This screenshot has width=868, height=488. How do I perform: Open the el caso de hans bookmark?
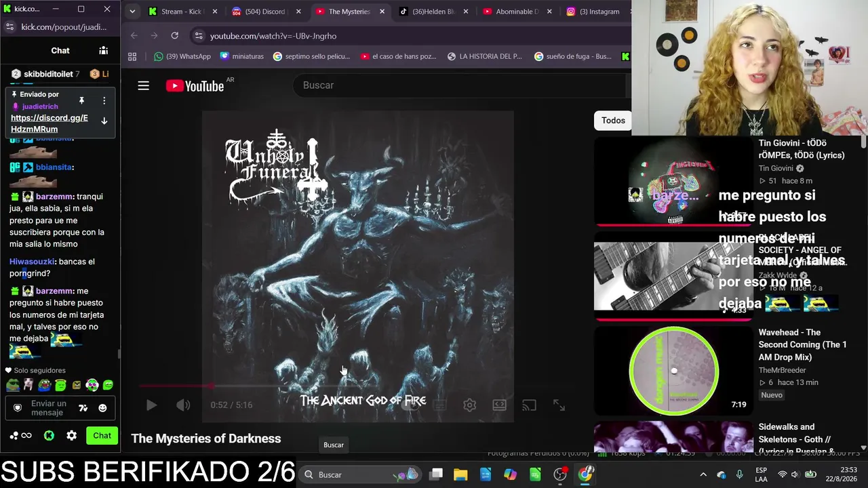[x=399, y=56]
